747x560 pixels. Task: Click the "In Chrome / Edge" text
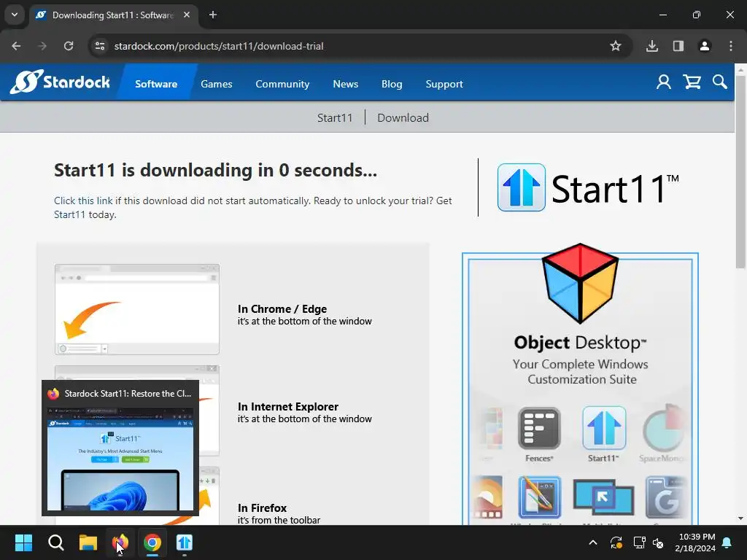(282, 308)
